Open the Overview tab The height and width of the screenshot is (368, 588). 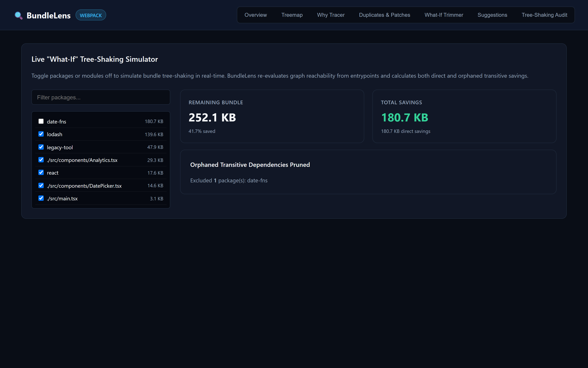[256, 15]
